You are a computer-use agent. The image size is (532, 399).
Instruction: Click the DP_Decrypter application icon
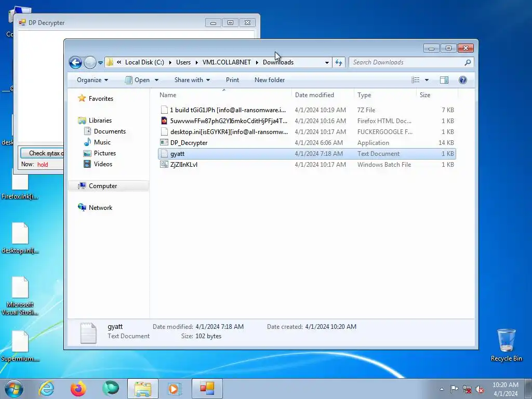click(x=164, y=142)
